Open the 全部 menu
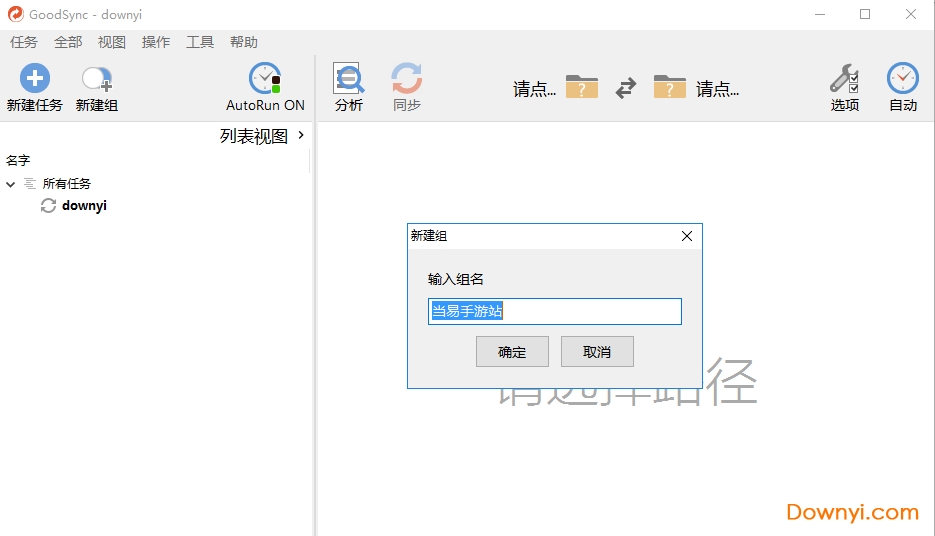The height and width of the screenshot is (536, 935). [x=68, y=42]
